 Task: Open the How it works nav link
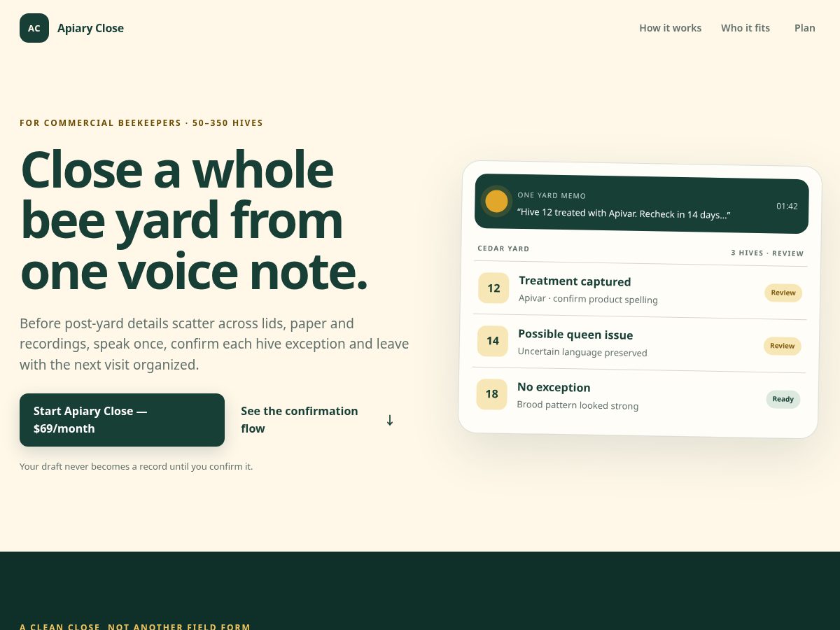pos(670,28)
